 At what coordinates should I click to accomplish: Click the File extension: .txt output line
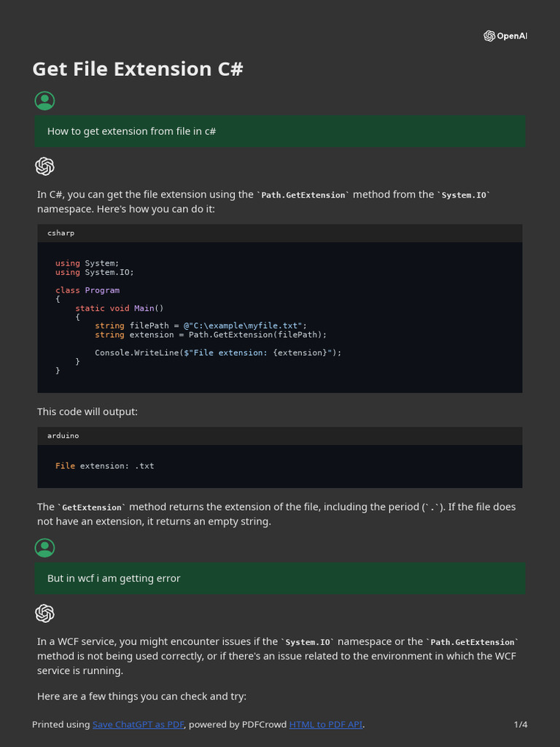tap(105, 465)
